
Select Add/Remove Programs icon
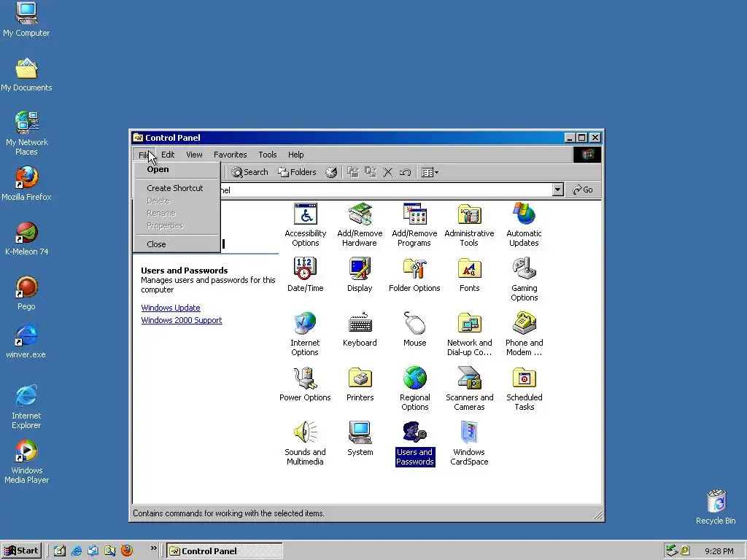coord(414,225)
